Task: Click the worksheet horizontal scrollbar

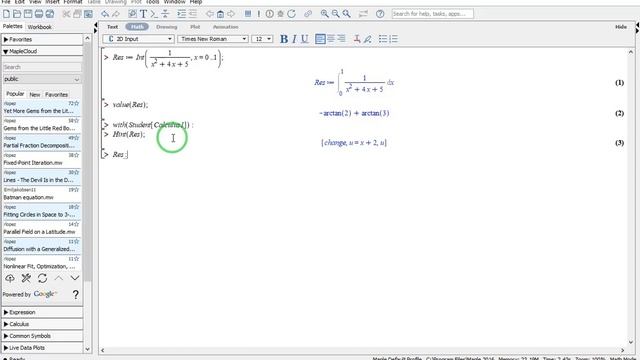Action: (362, 350)
